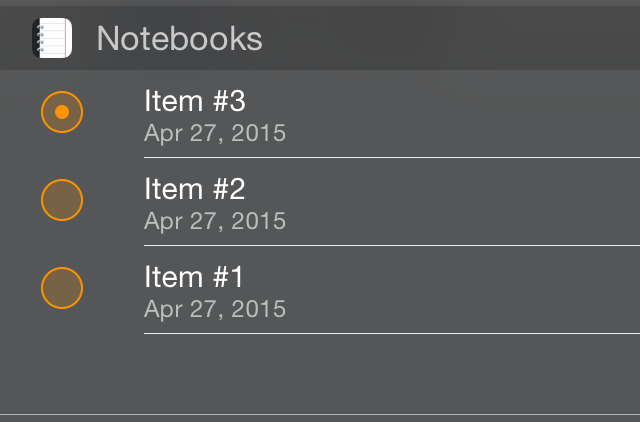The height and width of the screenshot is (422, 640).
Task: Click empty row space right of Item #1
Action: 461,290
